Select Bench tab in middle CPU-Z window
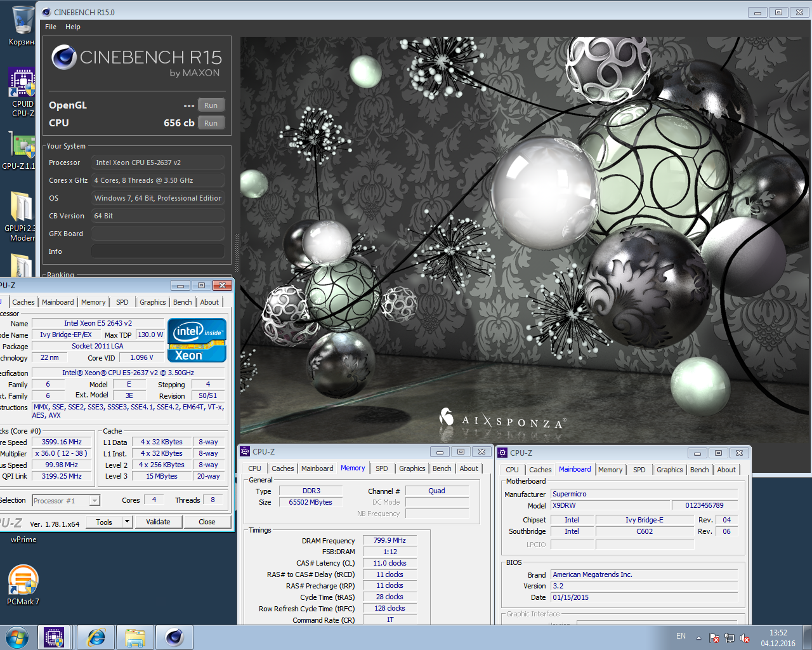812x650 pixels. [x=442, y=468]
